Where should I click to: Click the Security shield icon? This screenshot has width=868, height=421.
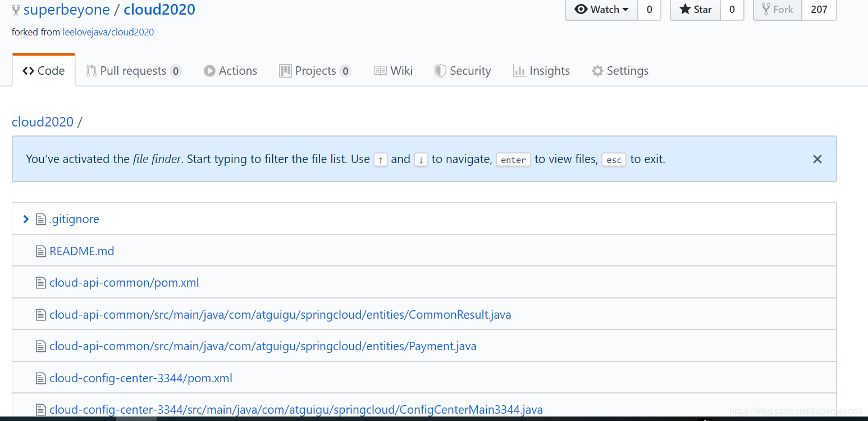pyautogui.click(x=440, y=71)
